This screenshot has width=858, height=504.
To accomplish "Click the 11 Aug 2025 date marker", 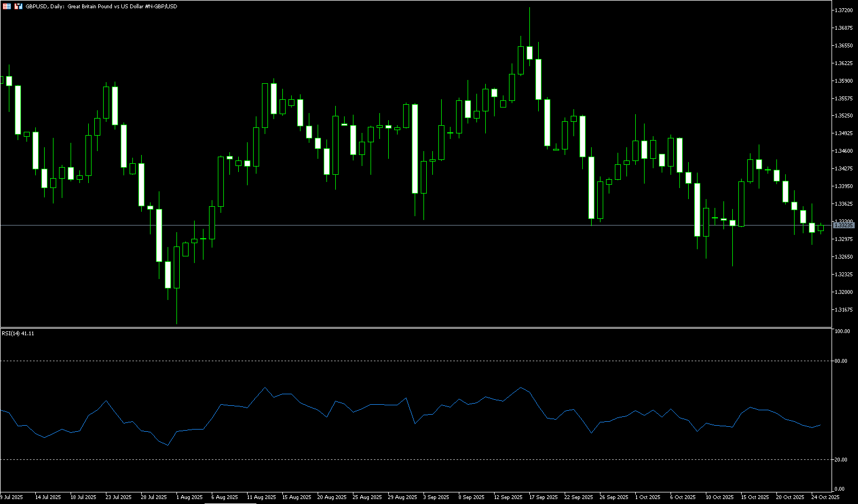I will click(261, 497).
